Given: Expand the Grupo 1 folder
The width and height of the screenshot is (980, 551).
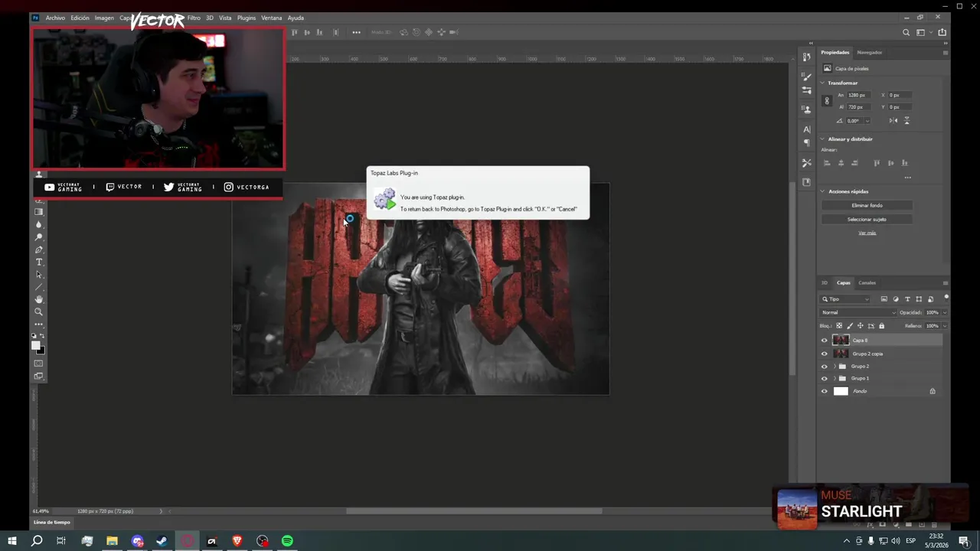Looking at the screenshot, I should [x=835, y=378].
